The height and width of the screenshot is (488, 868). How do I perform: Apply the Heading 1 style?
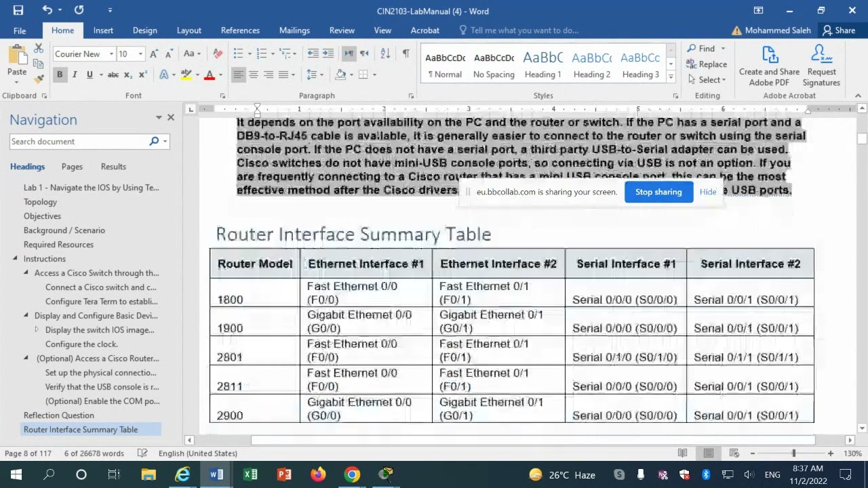click(x=543, y=64)
